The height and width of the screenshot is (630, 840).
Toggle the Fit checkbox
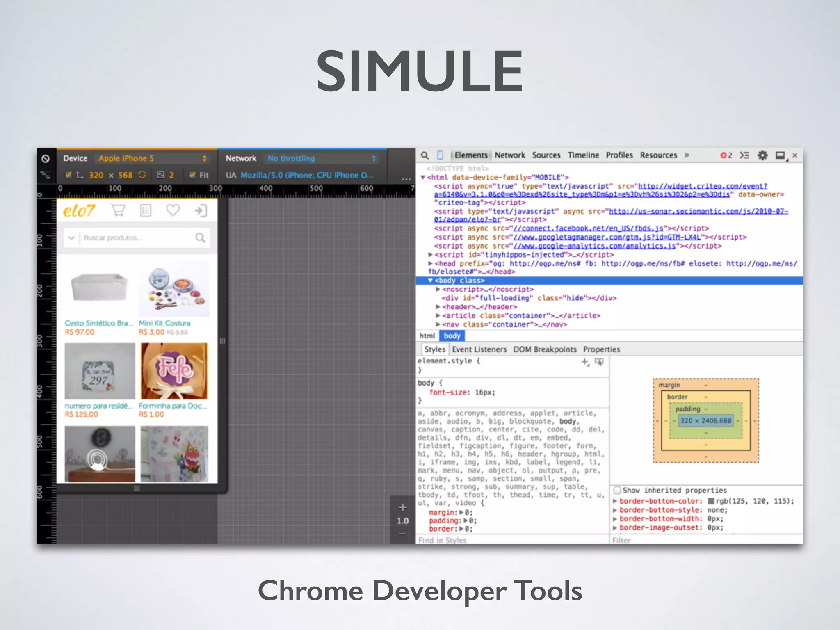pyautogui.click(x=192, y=175)
